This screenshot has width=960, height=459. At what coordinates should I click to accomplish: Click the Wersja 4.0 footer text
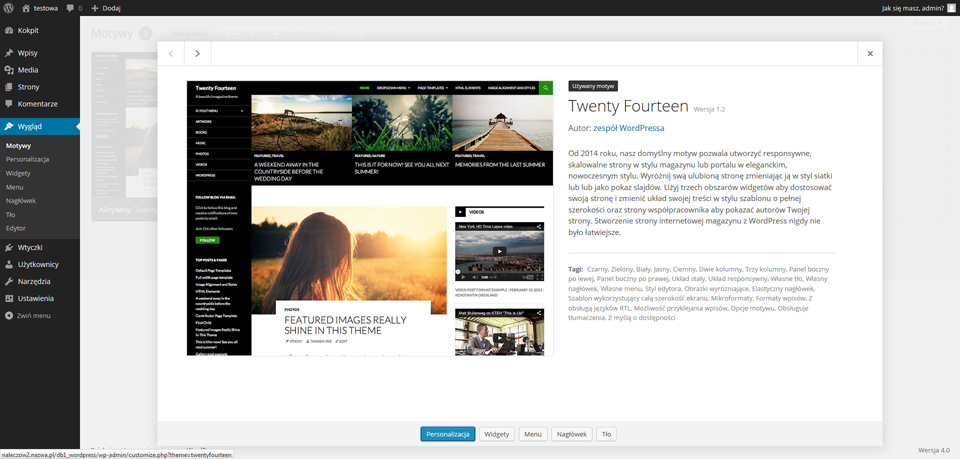pyautogui.click(x=935, y=450)
